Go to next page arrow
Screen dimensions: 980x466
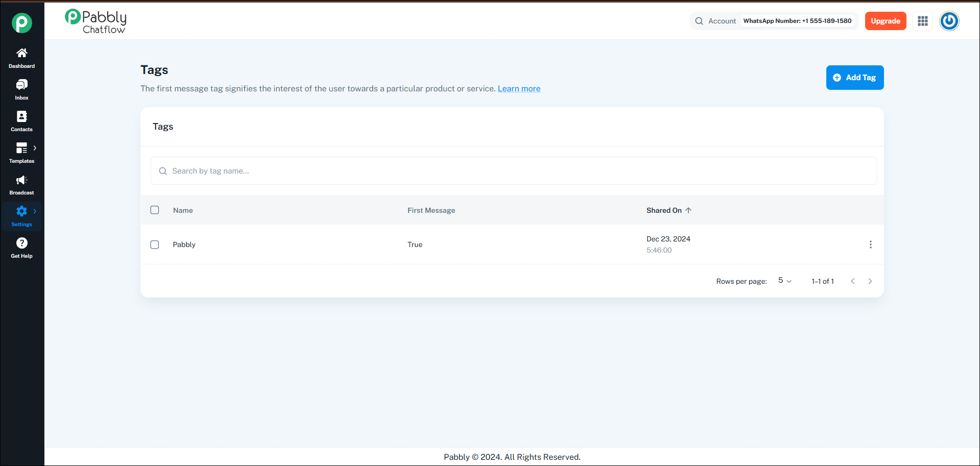click(870, 281)
